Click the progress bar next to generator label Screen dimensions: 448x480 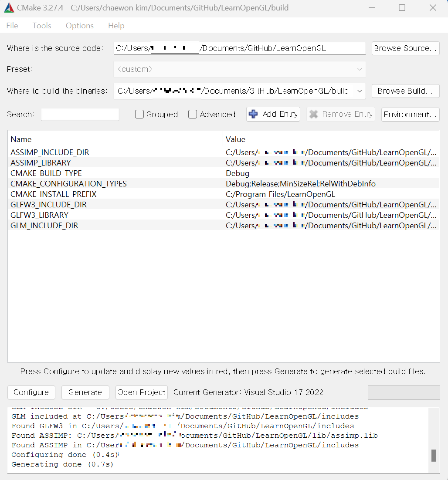point(404,392)
